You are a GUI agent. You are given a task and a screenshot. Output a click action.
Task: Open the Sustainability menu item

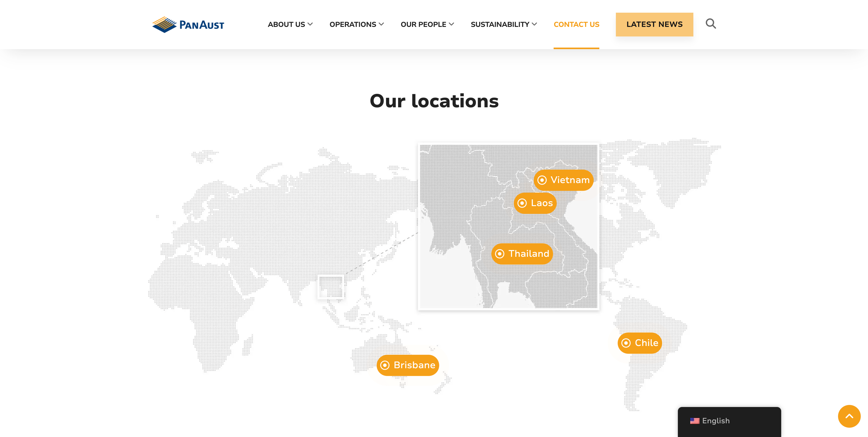click(500, 25)
